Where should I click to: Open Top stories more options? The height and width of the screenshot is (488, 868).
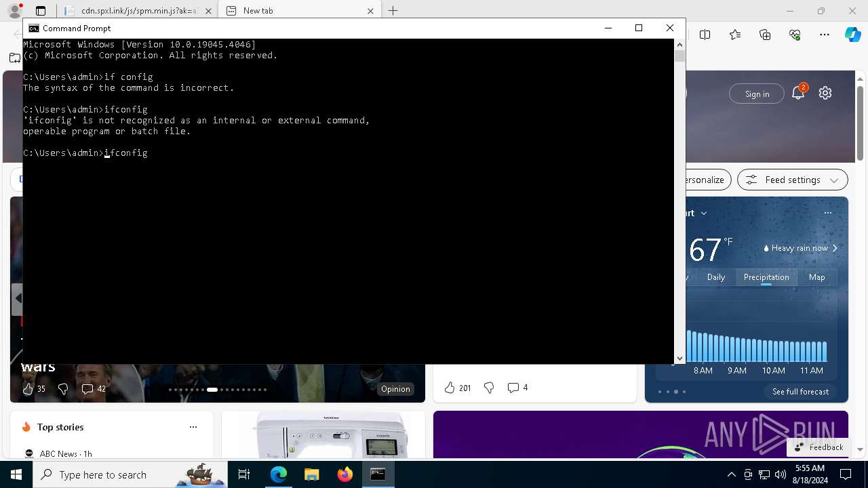point(193,427)
